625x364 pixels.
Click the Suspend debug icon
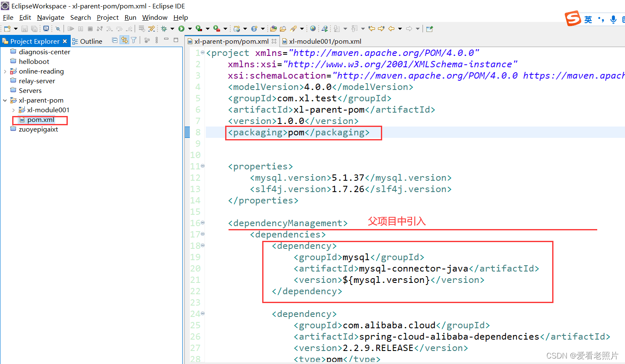tap(80, 29)
